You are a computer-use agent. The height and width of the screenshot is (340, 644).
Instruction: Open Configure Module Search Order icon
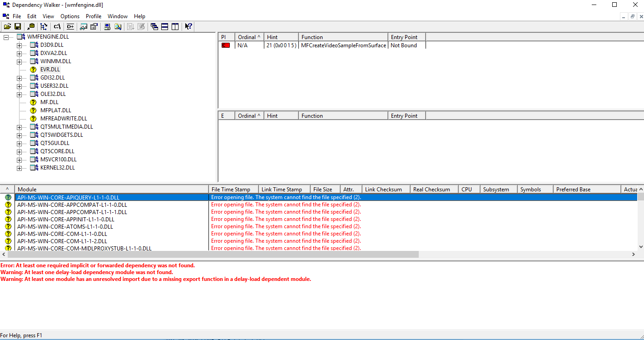pyautogui.click(x=118, y=26)
